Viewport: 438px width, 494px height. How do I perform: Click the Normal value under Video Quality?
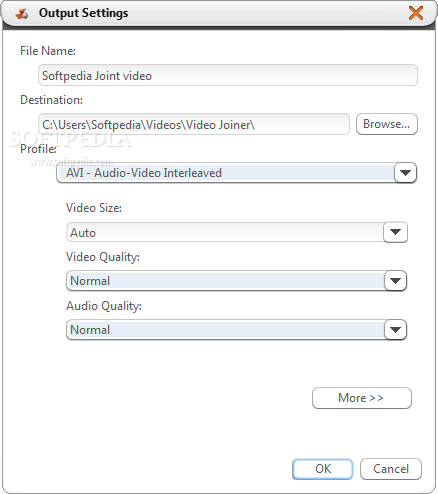click(x=226, y=281)
